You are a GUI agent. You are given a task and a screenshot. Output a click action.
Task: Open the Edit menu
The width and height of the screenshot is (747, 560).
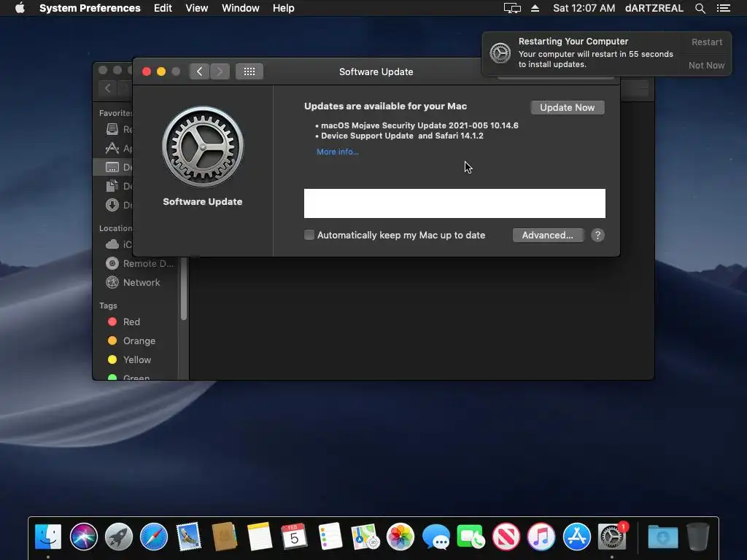coord(163,8)
